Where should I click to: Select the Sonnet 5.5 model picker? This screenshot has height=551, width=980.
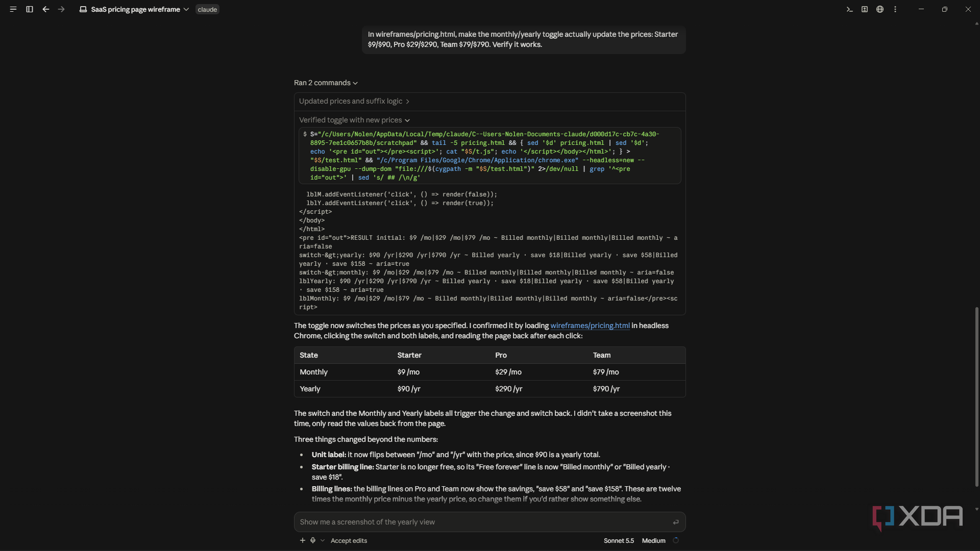[x=619, y=540]
